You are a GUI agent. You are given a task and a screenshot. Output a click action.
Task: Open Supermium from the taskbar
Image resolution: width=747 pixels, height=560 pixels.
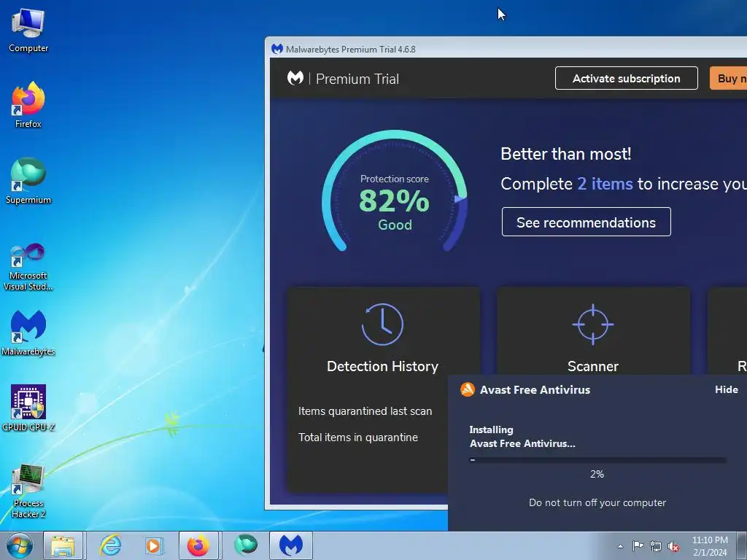[x=246, y=545]
